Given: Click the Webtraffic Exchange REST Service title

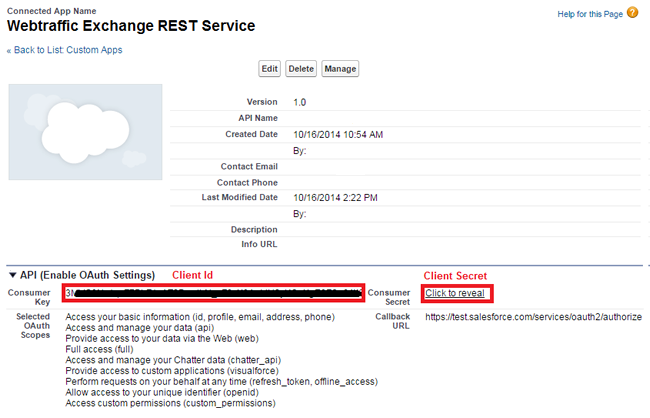Looking at the screenshot, I should 131,26.
